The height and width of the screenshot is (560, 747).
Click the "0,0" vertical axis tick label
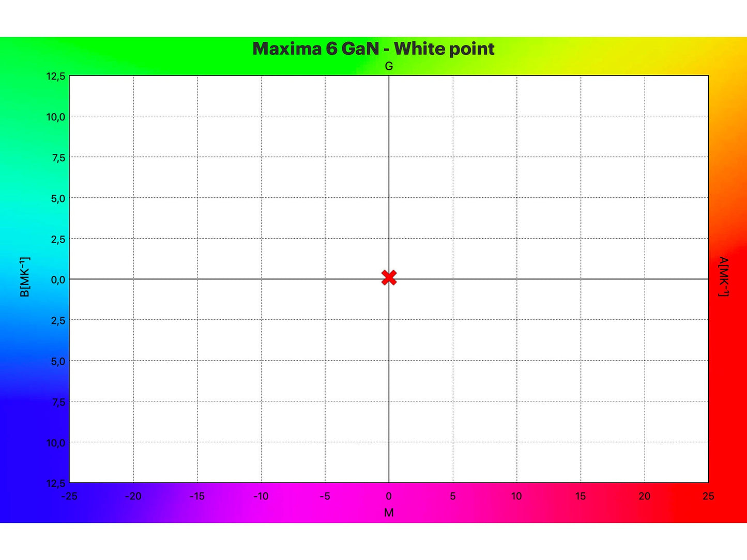tap(58, 280)
